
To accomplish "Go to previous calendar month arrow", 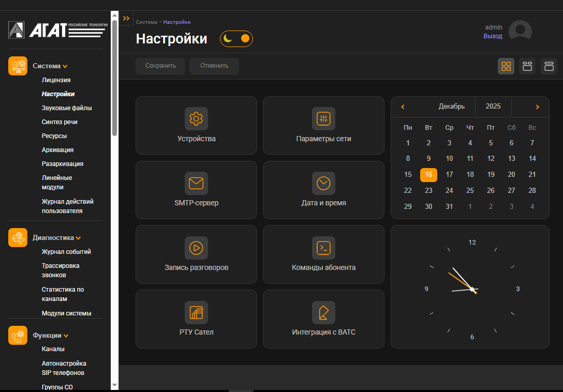I will click(x=403, y=107).
